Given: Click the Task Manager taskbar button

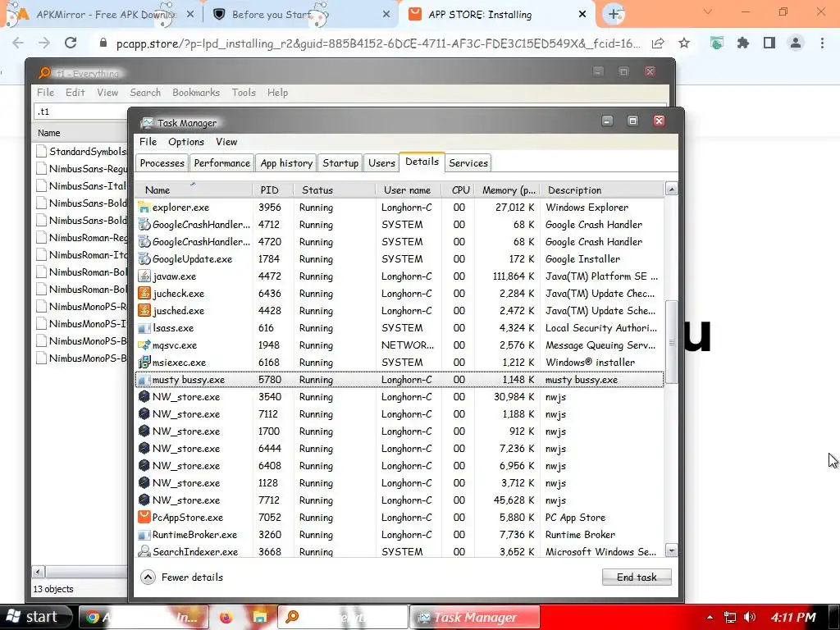Looking at the screenshot, I should (475, 617).
